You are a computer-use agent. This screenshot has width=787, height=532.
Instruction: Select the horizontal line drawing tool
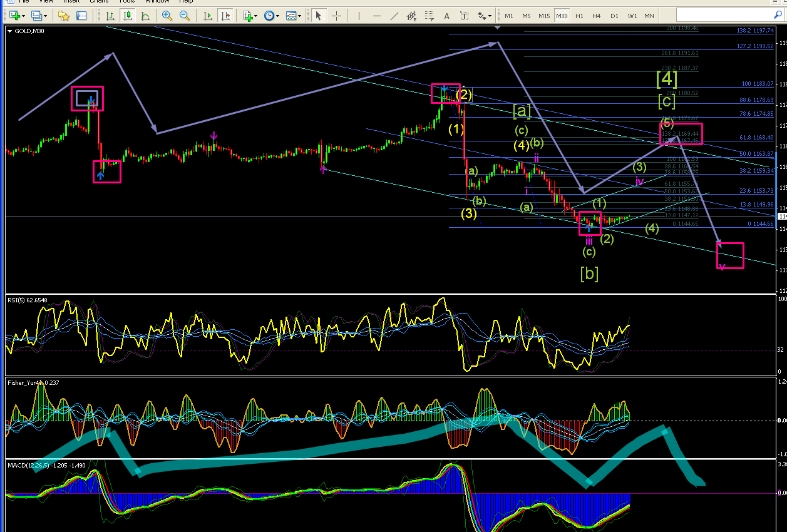click(377, 16)
